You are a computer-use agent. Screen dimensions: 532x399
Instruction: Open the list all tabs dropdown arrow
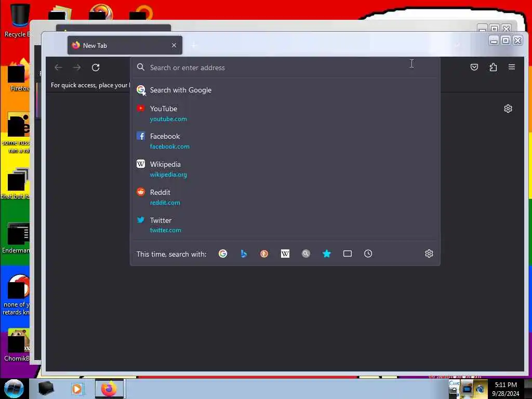coord(457,45)
